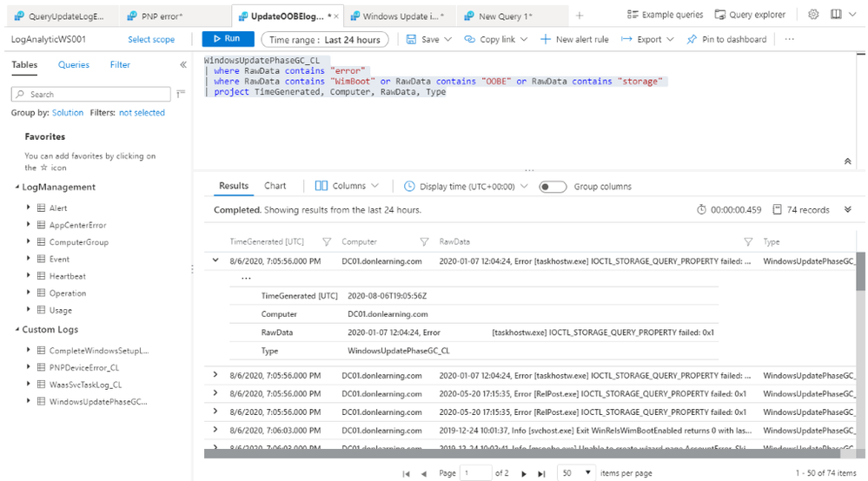Screen dimensions: 868x481
Task: Click the Copy link icon
Action: (469, 39)
